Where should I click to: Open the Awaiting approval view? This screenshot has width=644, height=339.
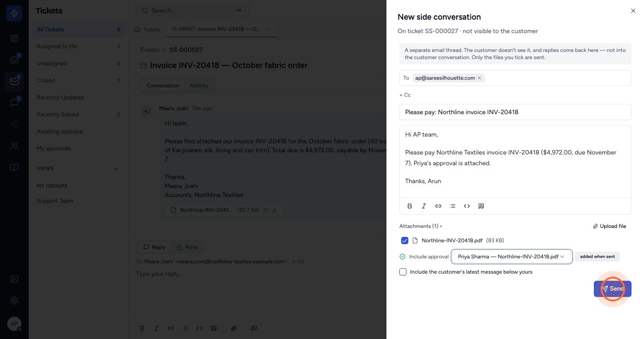pos(79,132)
